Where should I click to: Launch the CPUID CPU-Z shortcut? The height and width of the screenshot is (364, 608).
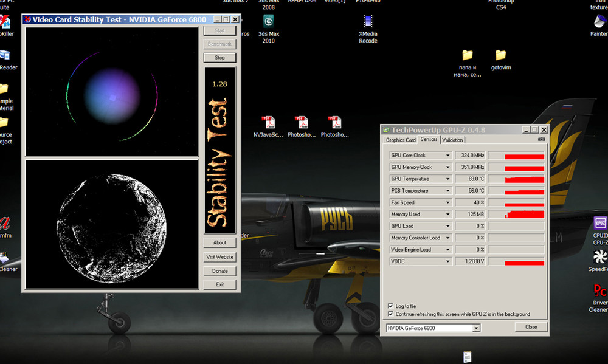[x=600, y=224]
